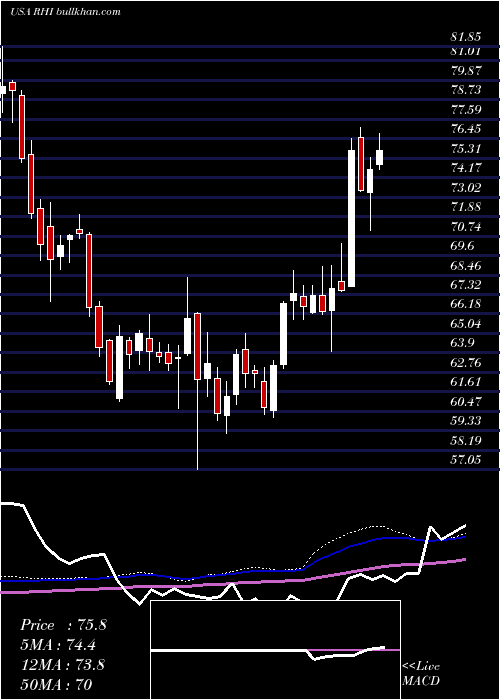Click the 'USA RHI bullkhan.com' chart title
Image resolution: width=500 pixels, height=700 pixels.
tap(65, 12)
